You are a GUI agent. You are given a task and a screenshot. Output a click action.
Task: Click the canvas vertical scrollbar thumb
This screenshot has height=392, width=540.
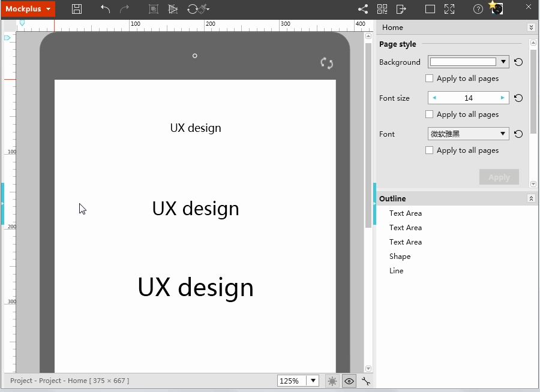pos(368,135)
